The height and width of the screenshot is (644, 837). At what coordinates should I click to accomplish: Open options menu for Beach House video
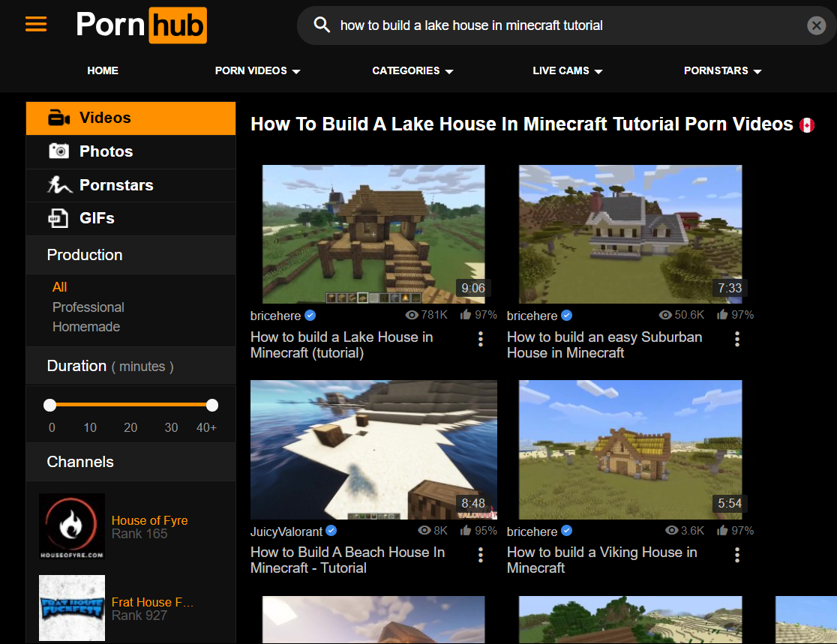tap(481, 555)
